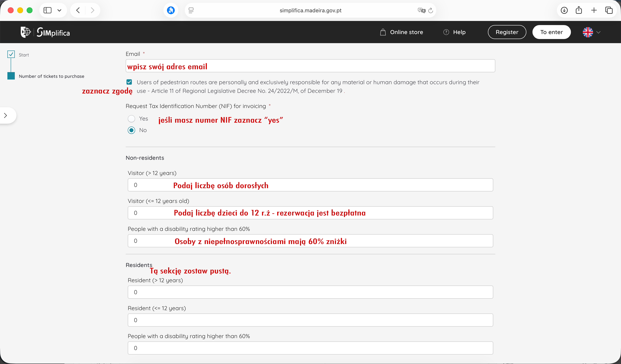The width and height of the screenshot is (621, 364).
Task: Uncheck the pedestrian routes responsibility checkbox
Action: pyautogui.click(x=129, y=82)
